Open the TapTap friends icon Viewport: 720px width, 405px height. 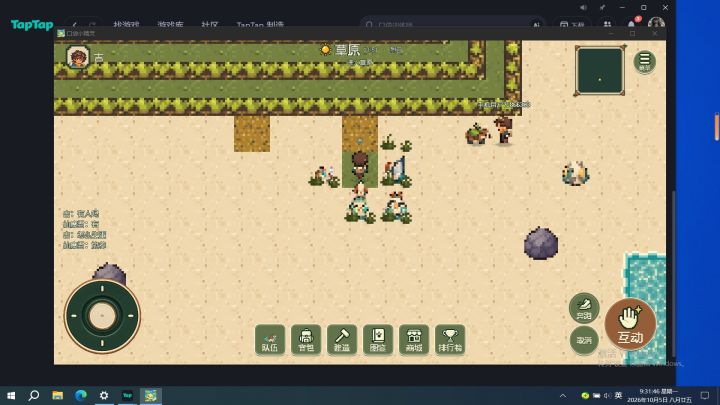[x=607, y=24]
